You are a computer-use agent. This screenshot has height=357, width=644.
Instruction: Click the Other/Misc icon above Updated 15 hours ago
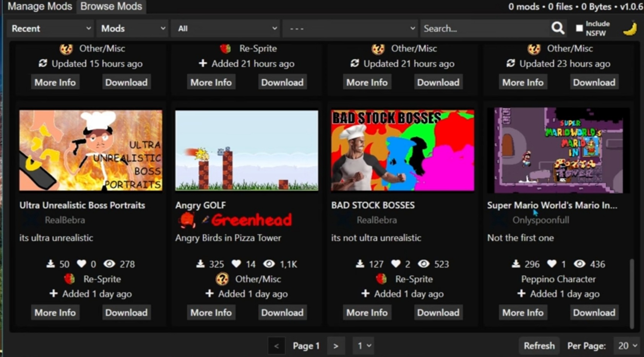coord(66,48)
